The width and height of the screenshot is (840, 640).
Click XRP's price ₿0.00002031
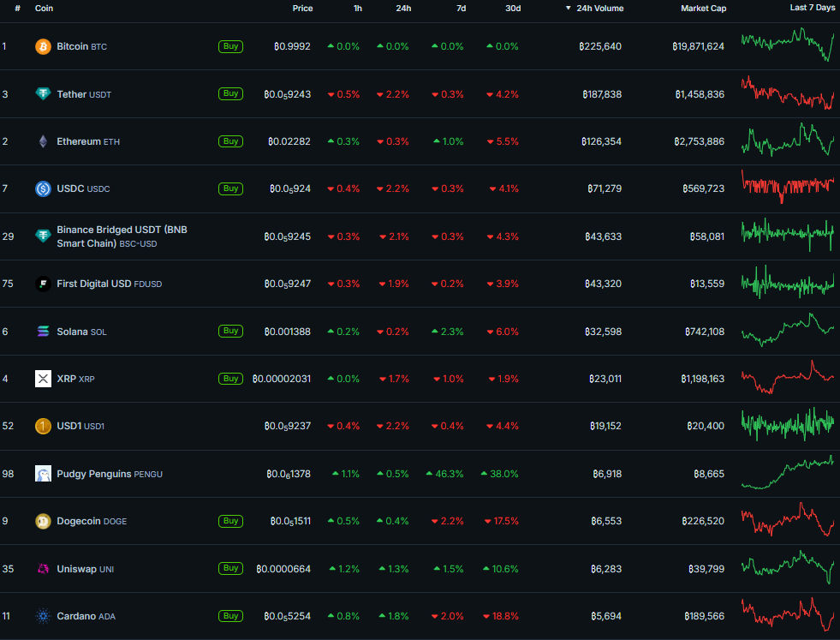[x=282, y=379]
